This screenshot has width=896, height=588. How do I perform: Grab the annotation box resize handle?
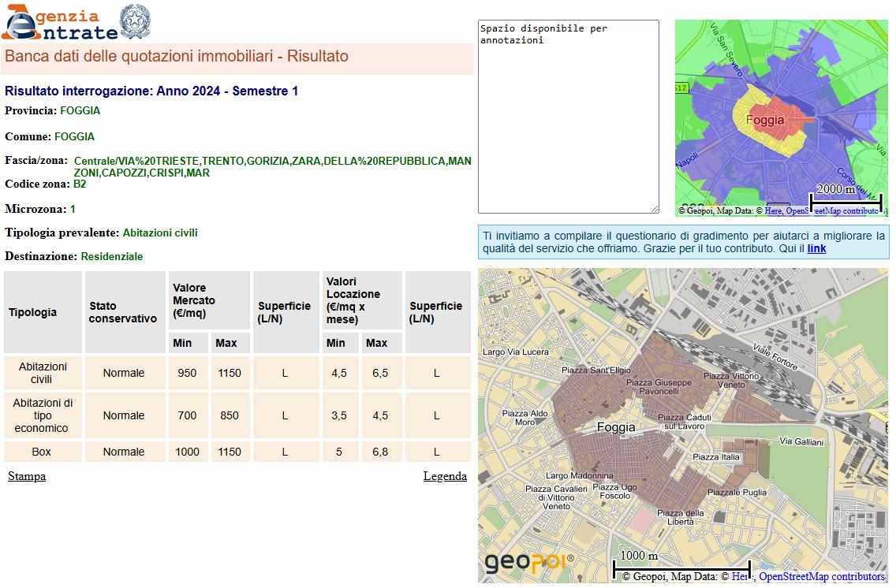[655, 209]
